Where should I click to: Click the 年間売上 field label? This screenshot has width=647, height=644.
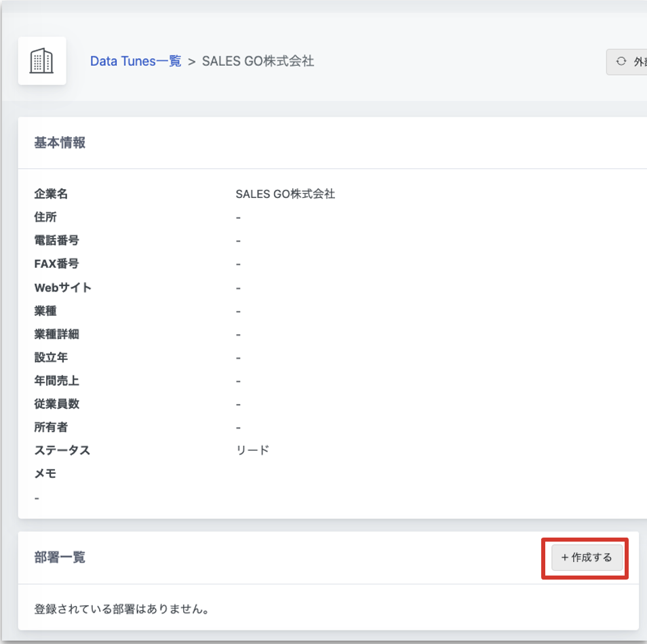point(56,380)
